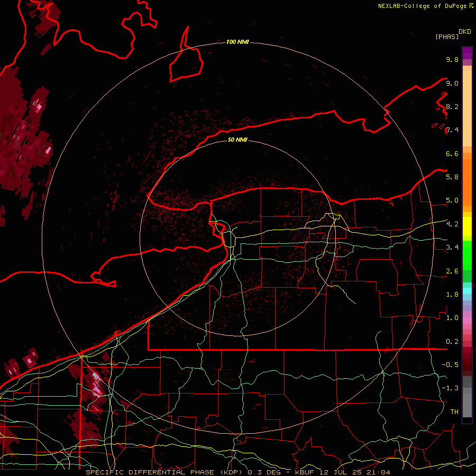Pick the bright green color bar segment

[x=467, y=255]
